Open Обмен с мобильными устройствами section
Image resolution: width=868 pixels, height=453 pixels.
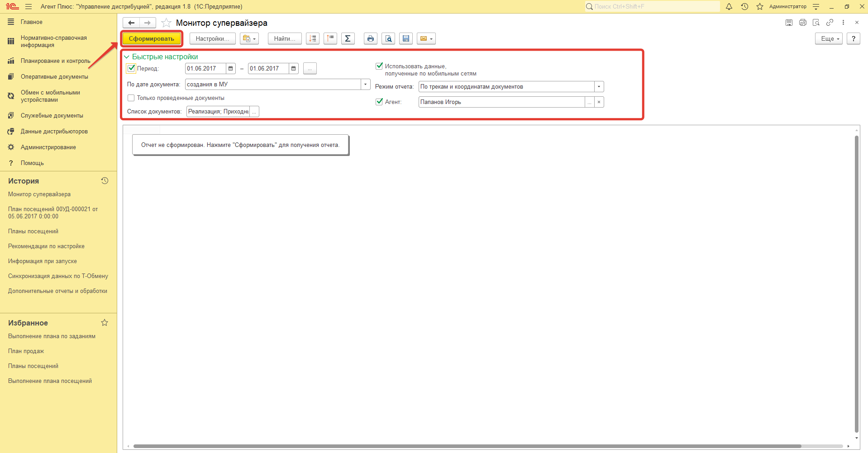point(50,96)
